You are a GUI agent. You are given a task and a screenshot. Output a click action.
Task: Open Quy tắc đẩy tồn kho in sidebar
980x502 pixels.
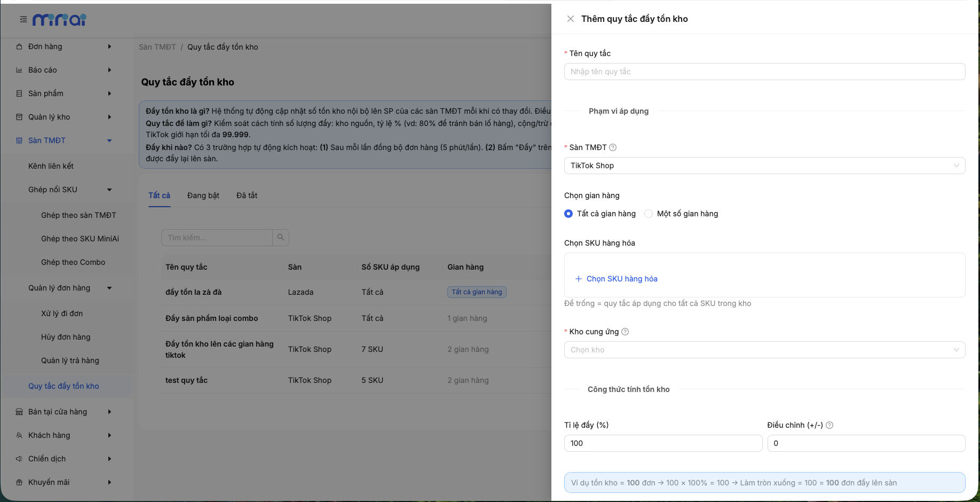(x=64, y=386)
